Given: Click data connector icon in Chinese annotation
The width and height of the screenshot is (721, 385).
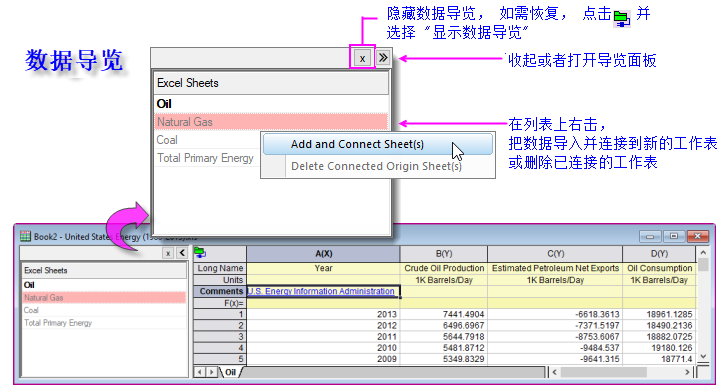Looking at the screenshot, I should point(622,18).
